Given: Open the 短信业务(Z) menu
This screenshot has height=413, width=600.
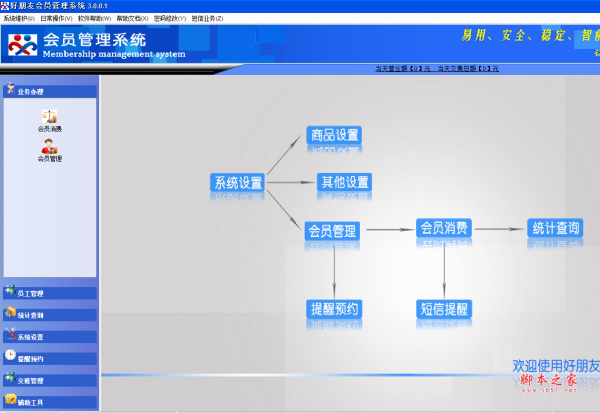Looking at the screenshot, I should click(x=207, y=18).
